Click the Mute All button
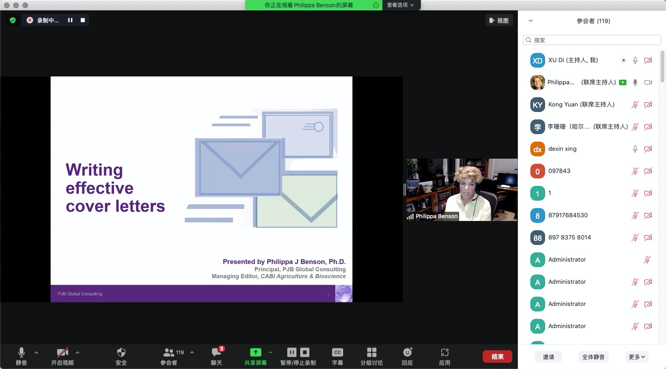The height and width of the screenshot is (369, 666). [593, 357]
